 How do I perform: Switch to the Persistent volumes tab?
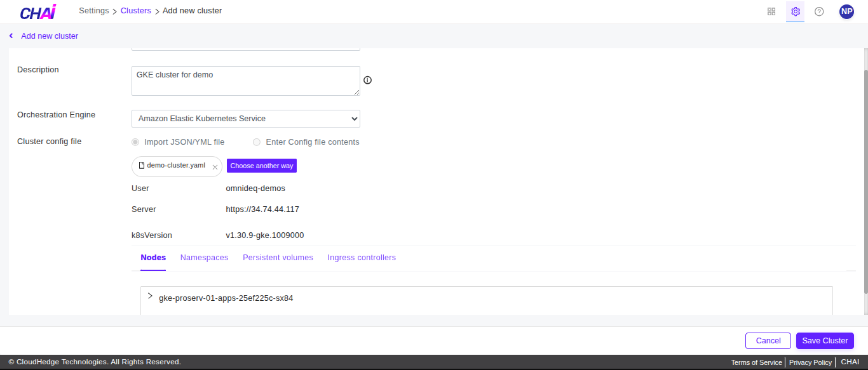(x=278, y=258)
